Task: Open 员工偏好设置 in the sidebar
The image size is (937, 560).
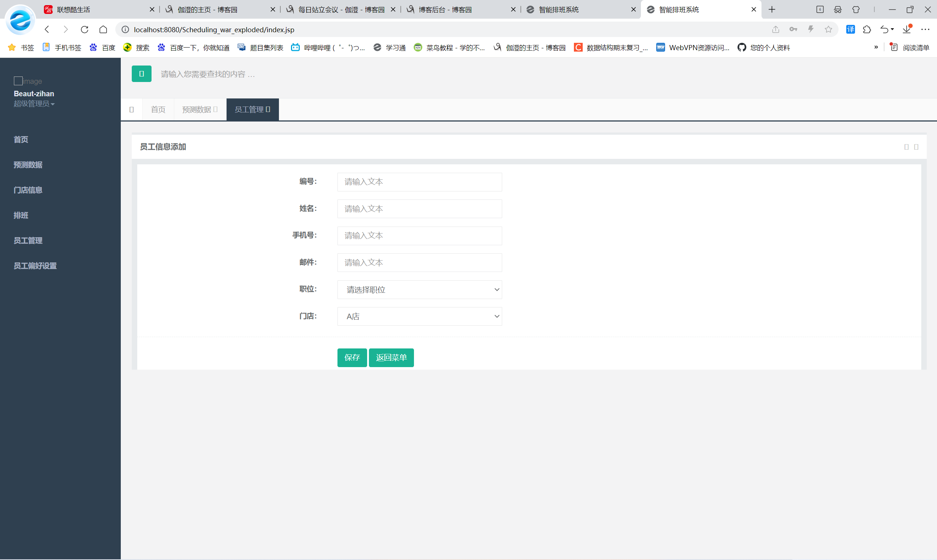Action: [x=35, y=266]
